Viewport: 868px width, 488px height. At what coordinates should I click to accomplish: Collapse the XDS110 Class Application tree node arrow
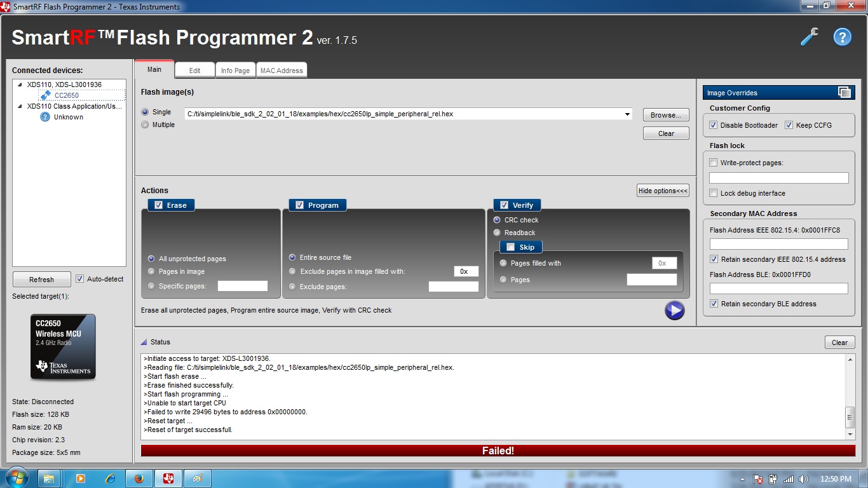click(x=19, y=106)
